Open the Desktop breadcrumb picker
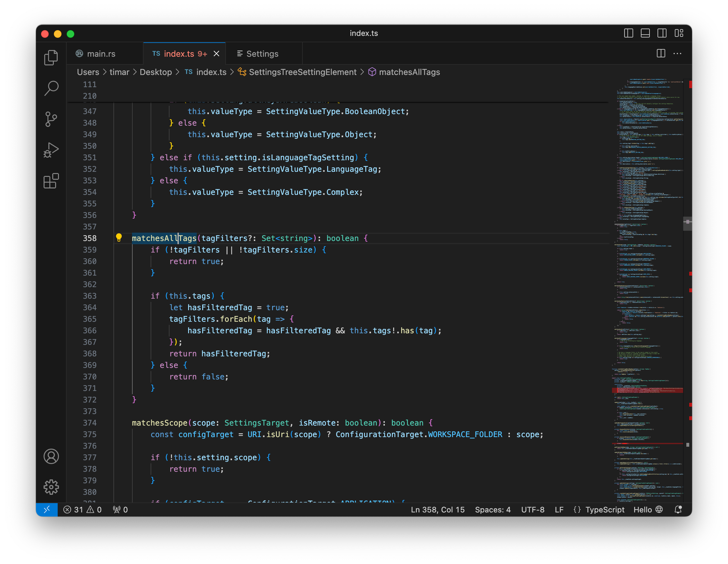Viewport: 728px width, 564px height. 156,72
